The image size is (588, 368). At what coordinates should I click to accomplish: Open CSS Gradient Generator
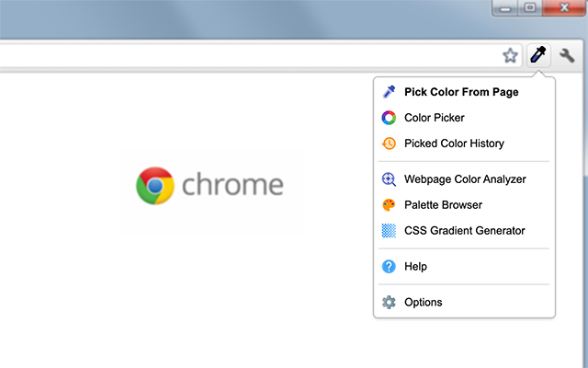point(465,230)
